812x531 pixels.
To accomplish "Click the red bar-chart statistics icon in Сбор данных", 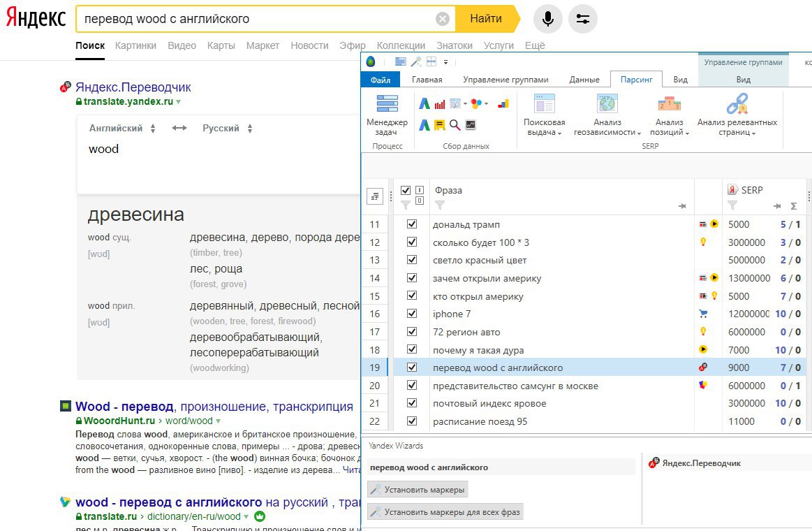I will click(x=440, y=103).
